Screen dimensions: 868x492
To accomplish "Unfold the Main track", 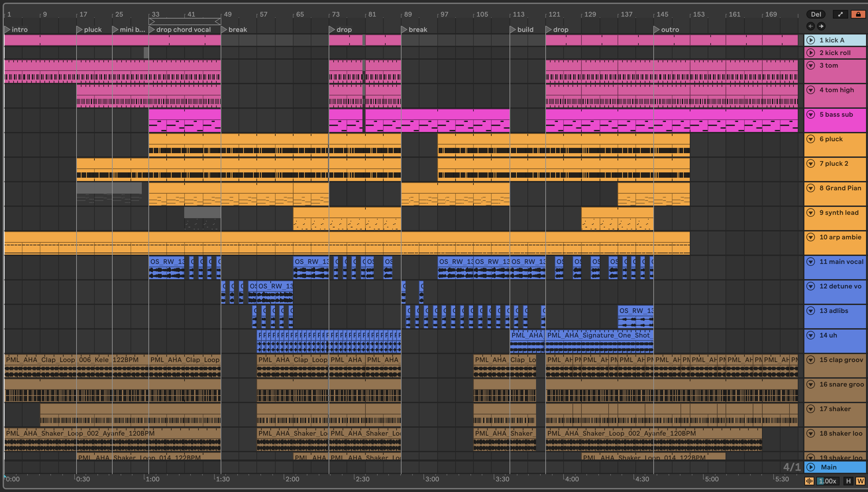I will pos(811,467).
